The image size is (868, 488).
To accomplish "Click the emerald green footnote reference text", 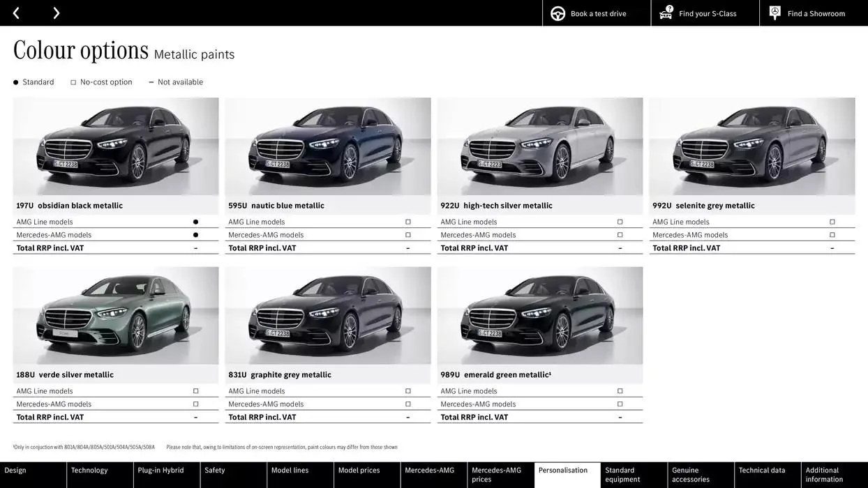I will click(x=84, y=446).
